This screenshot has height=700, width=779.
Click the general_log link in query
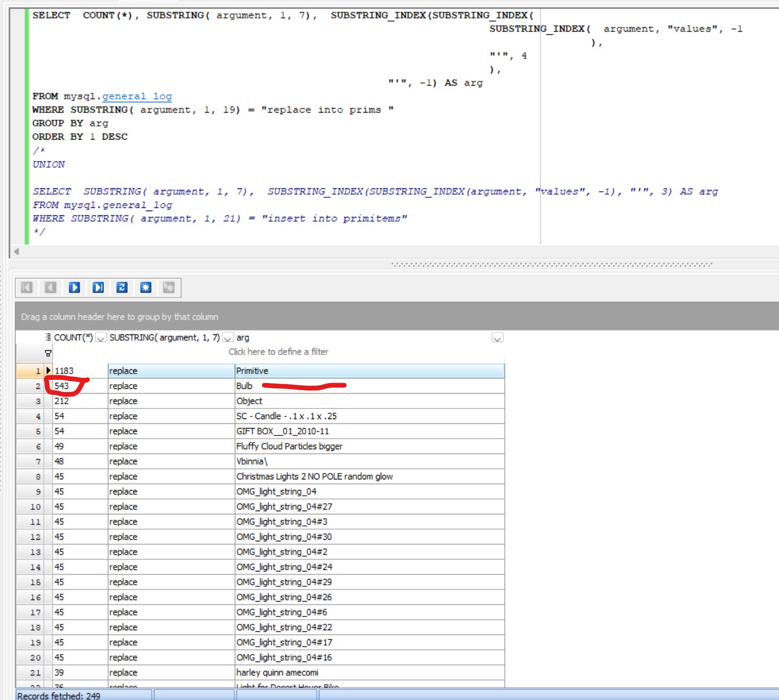click(137, 96)
